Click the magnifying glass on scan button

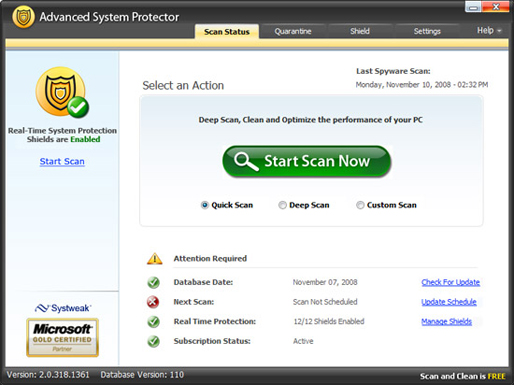pyautogui.click(x=246, y=161)
